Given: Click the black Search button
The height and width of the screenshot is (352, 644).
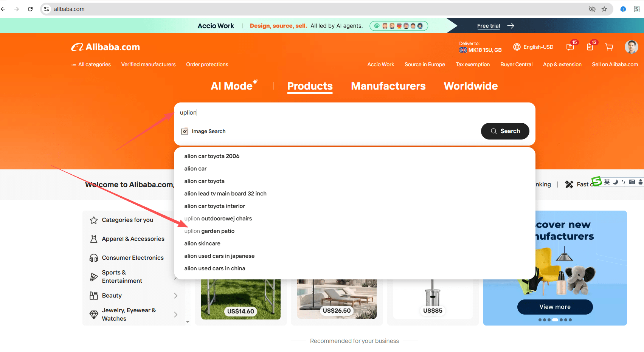Looking at the screenshot, I should click(x=505, y=131).
